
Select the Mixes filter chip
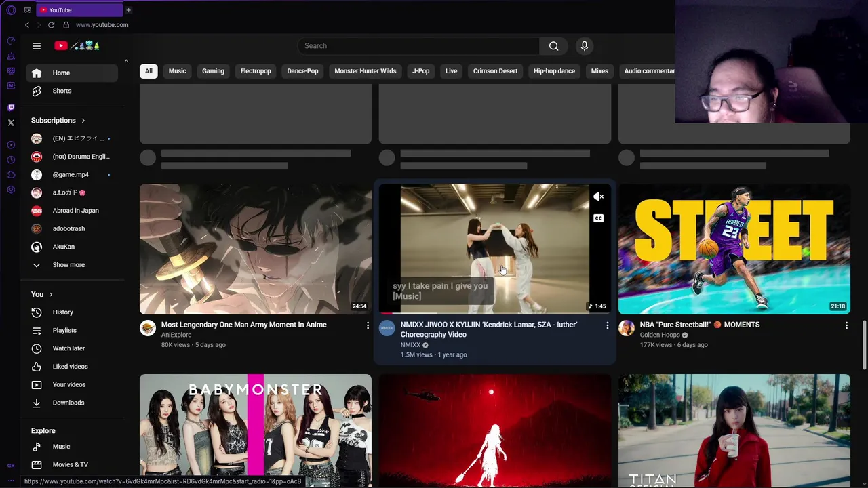coord(599,71)
